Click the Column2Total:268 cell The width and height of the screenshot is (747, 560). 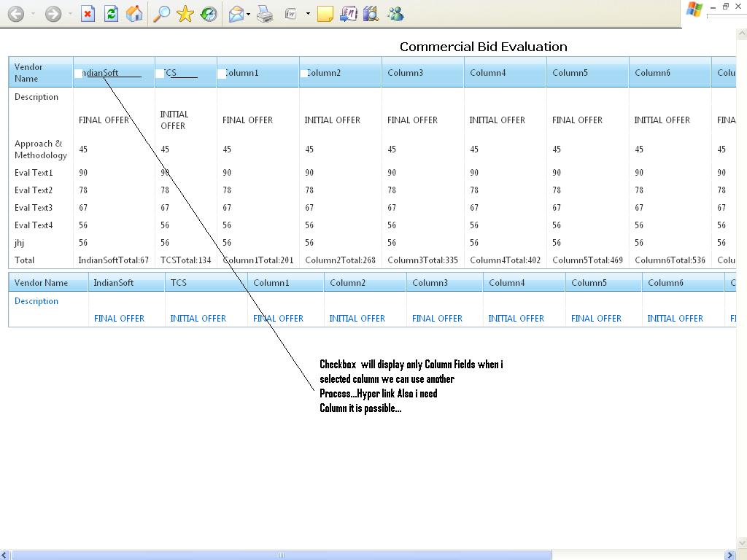pos(340,260)
